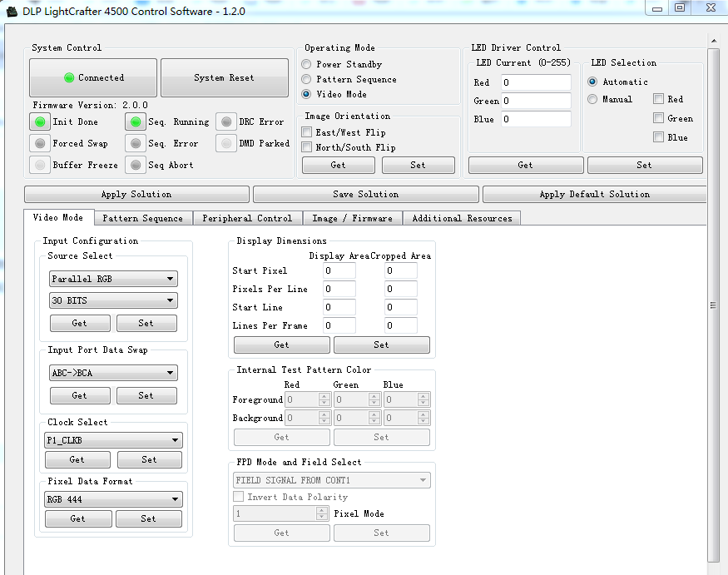Image resolution: width=728 pixels, height=575 pixels.
Task: Enable East/West Flip checkbox
Action: click(x=306, y=132)
